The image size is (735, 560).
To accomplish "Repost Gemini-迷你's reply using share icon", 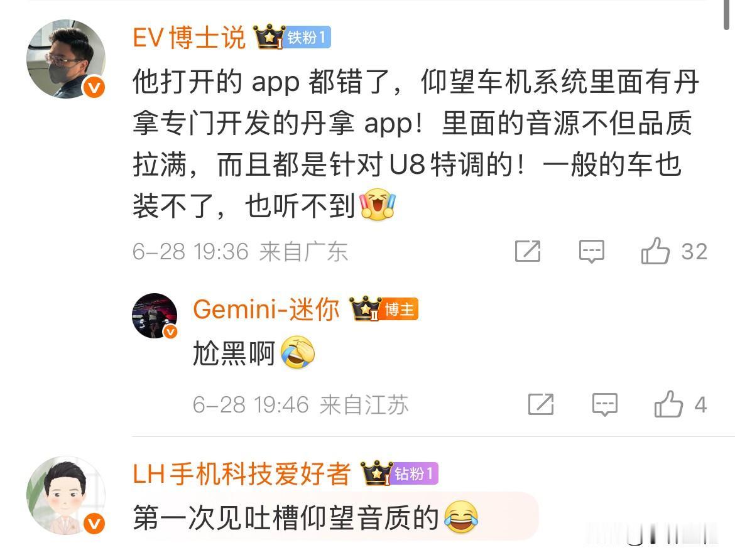I will click(x=541, y=404).
